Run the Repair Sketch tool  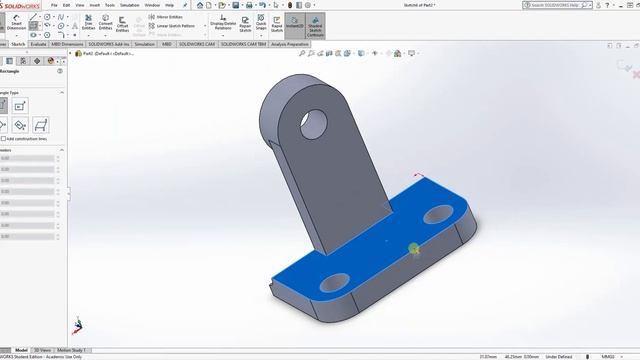click(245, 24)
